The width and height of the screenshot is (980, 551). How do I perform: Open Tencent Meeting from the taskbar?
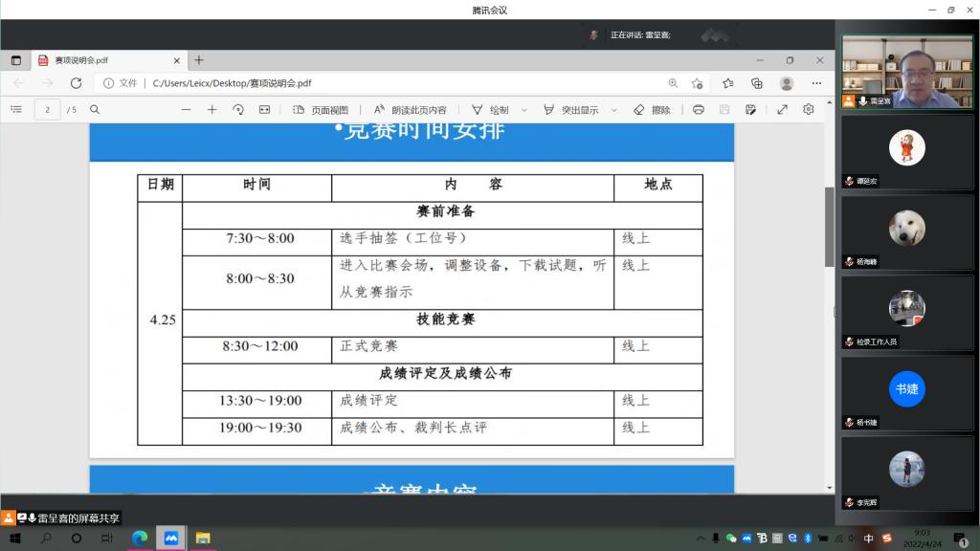pyautogui.click(x=171, y=539)
